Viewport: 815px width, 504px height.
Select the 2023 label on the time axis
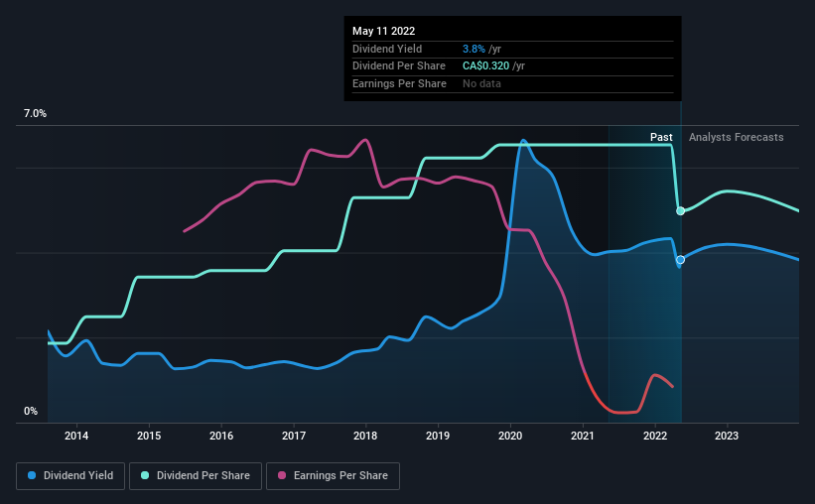(727, 436)
